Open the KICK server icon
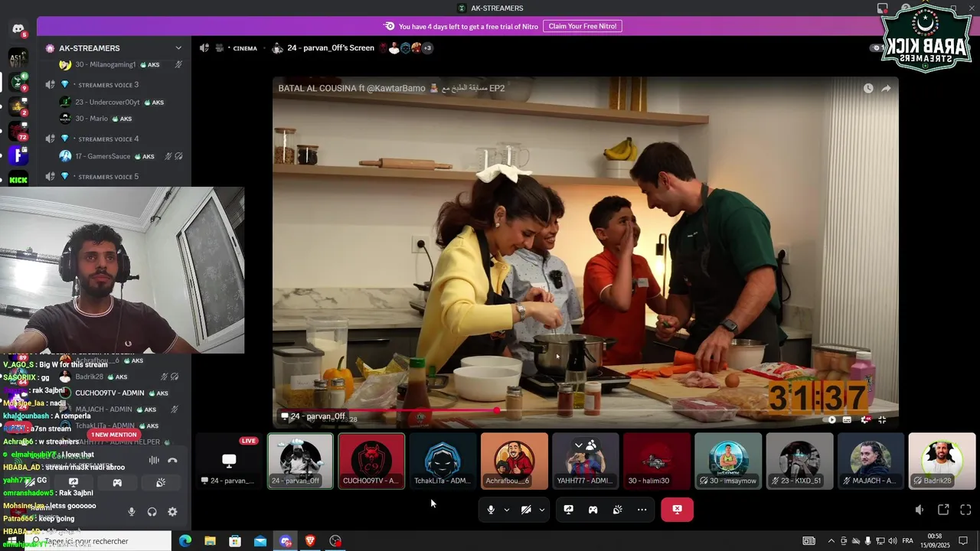Image resolution: width=980 pixels, height=551 pixels. (18, 180)
